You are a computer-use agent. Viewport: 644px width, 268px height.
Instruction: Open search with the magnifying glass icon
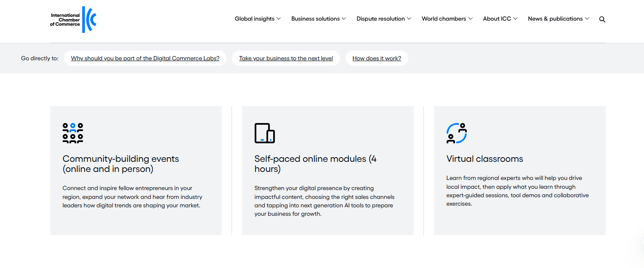pos(602,19)
